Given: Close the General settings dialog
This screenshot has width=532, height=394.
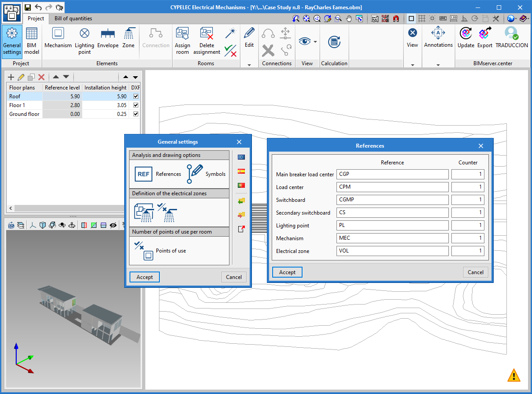Looking at the screenshot, I should click(239, 142).
